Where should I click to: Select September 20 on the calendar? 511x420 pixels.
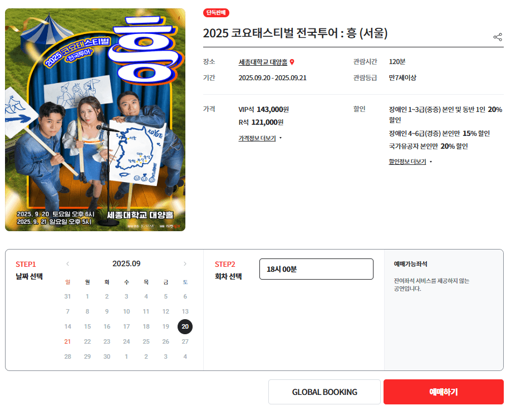[185, 326]
